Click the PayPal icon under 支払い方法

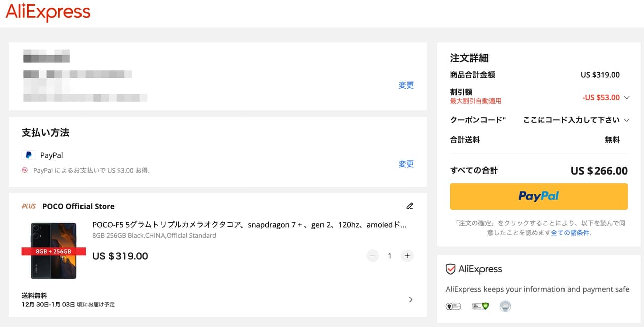click(x=29, y=155)
